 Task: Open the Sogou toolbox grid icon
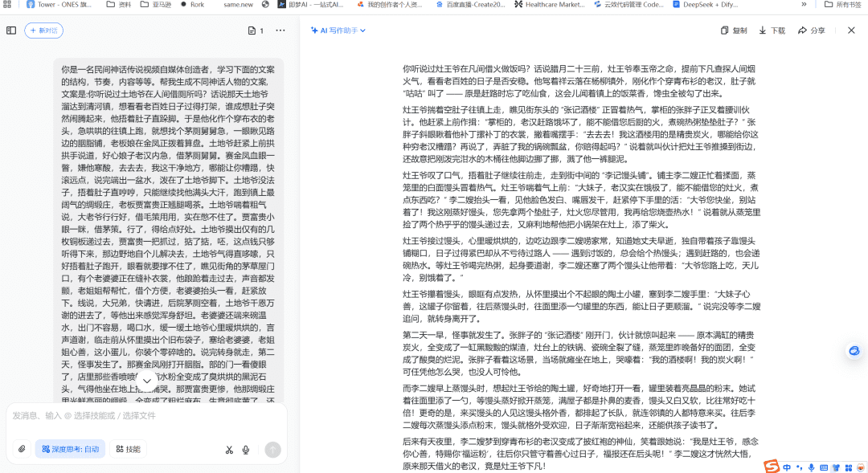[x=848, y=467]
